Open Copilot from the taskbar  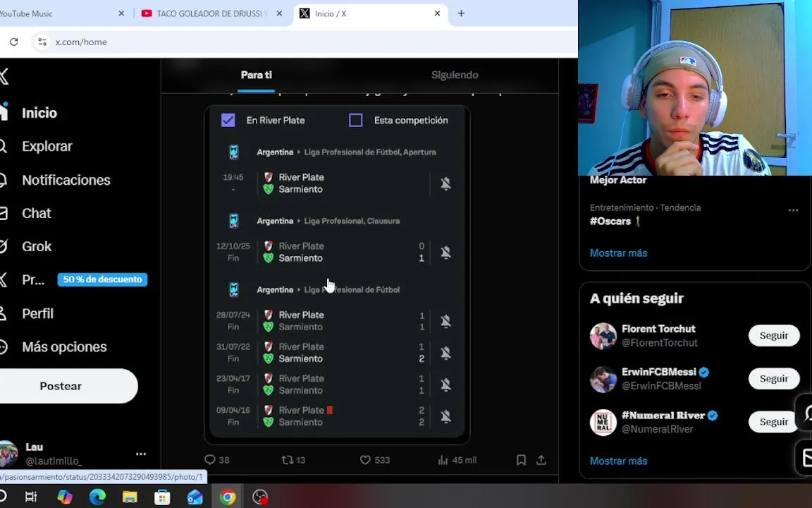[x=65, y=497]
